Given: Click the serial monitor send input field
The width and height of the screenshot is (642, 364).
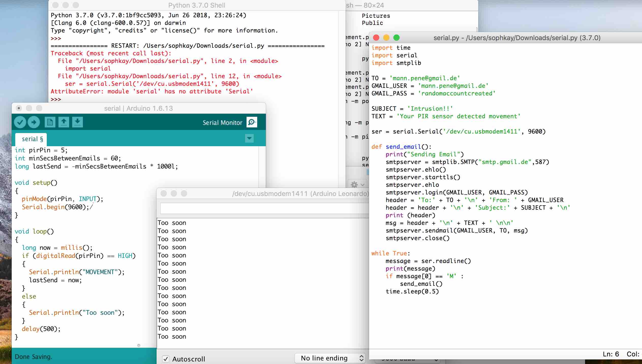Looking at the screenshot, I should click(264, 209).
